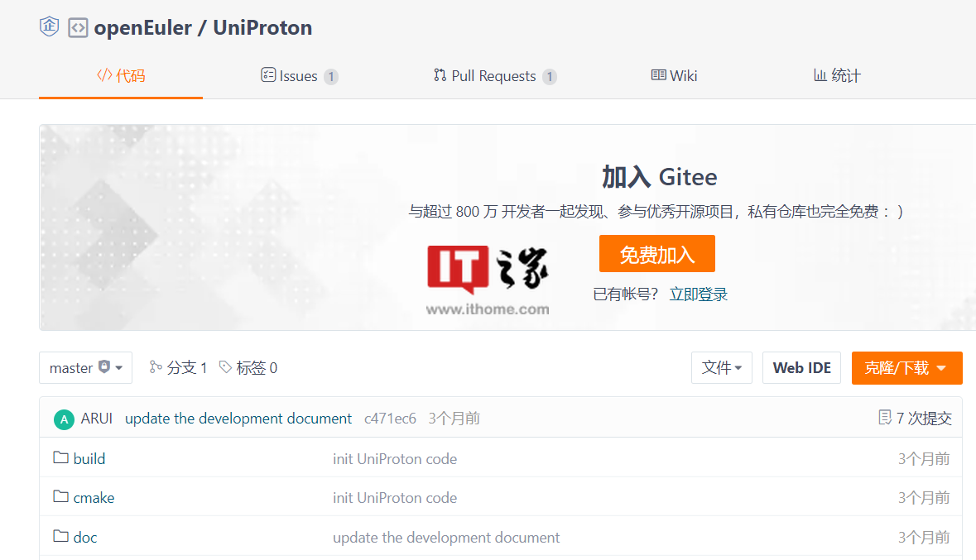Image resolution: width=976 pixels, height=560 pixels.
Task: Expand the 克隆/下载 dropdown button
Action: [x=907, y=368]
